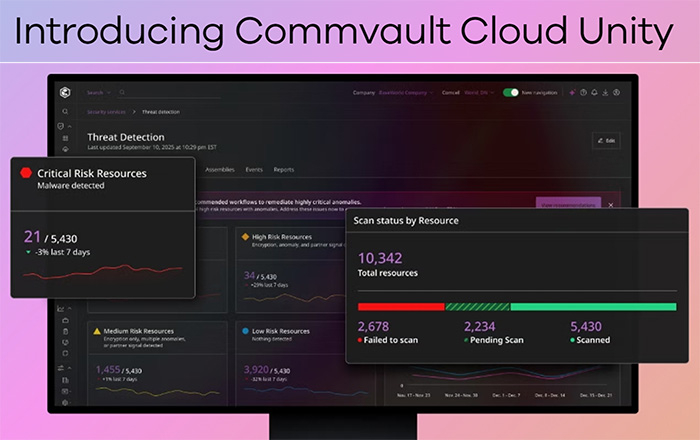Image resolution: width=700 pixels, height=440 pixels.
Task: Click the 21 critical resources count
Action: (32, 237)
